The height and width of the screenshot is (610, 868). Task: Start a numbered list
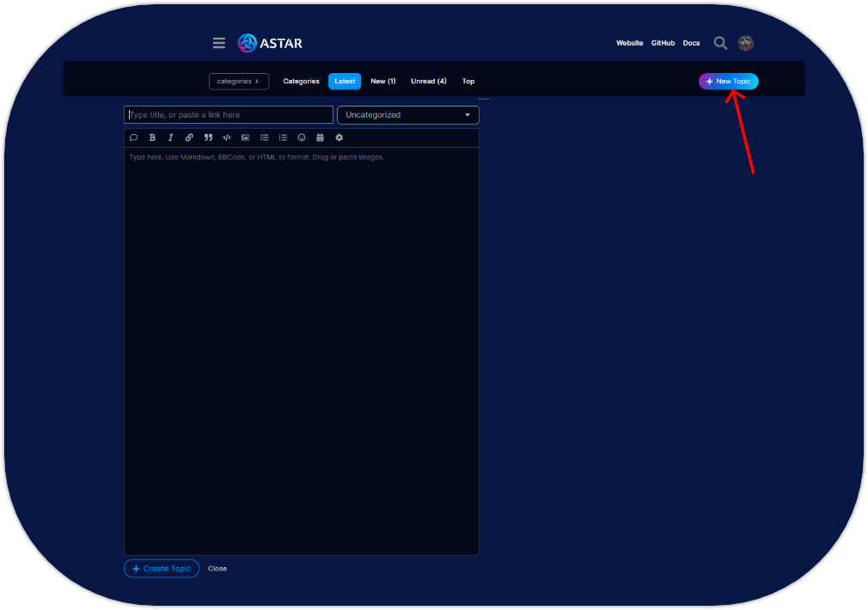tap(283, 137)
